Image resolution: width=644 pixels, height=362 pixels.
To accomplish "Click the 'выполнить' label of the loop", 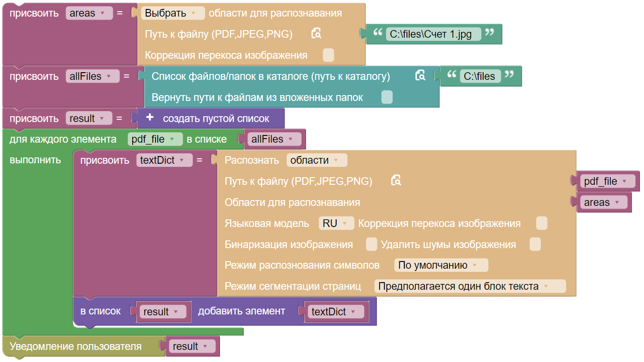I will pos(35,160).
